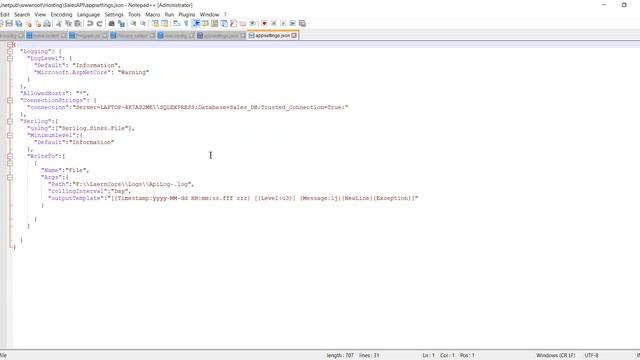Collapse the "MinimumLevel" block fold marker
640x360 pixels.
10,135
